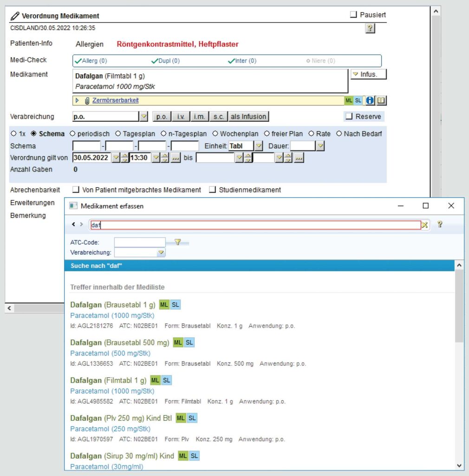Image resolution: width=469 pixels, height=476 pixels.
Task: Clear the search field with the X icon
Action: point(424,225)
